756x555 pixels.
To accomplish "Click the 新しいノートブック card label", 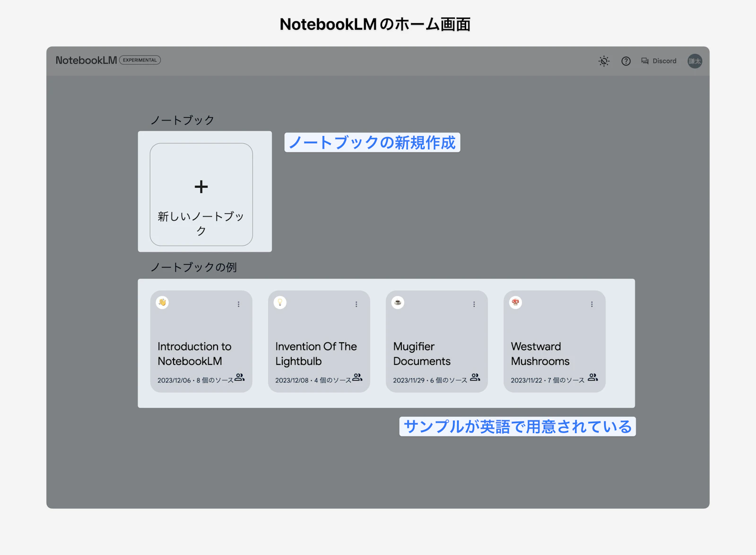I will (x=201, y=224).
